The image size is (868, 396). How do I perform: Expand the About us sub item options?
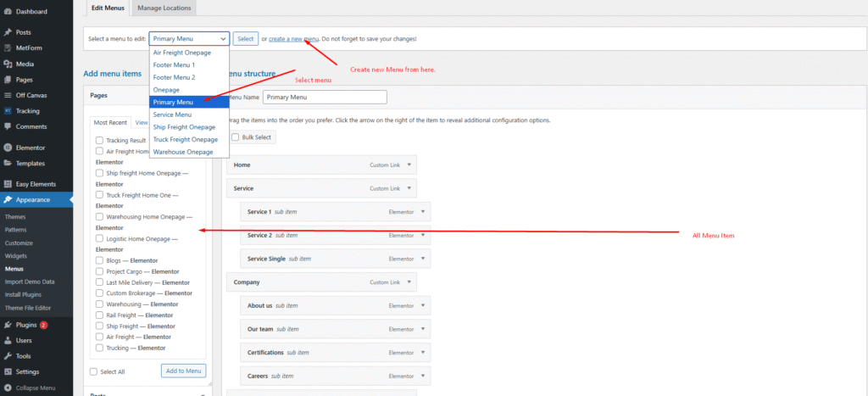pyautogui.click(x=424, y=305)
